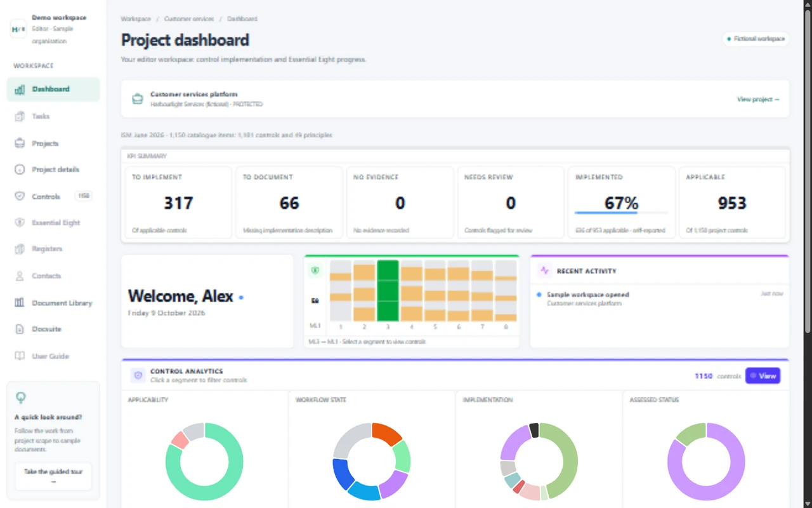Select the Project details sidebar icon
The height and width of the screenshot is (508, 812).
[x=20, y=170]
